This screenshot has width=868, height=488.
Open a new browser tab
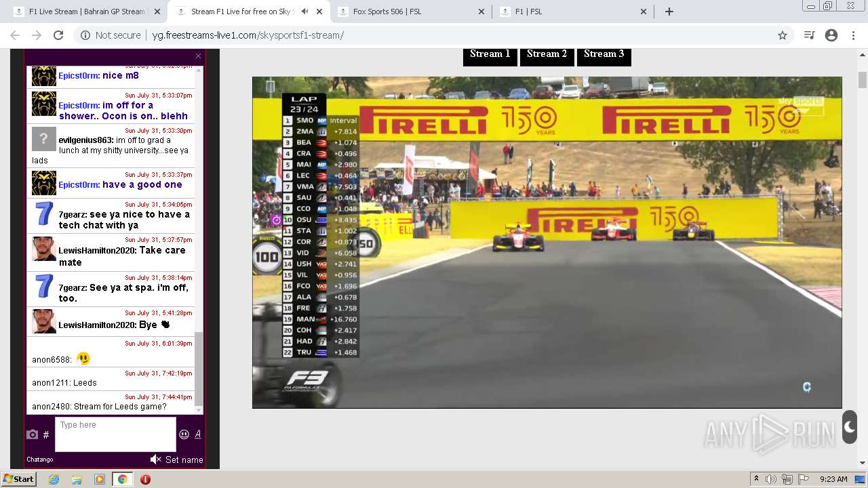click(669, 12)
